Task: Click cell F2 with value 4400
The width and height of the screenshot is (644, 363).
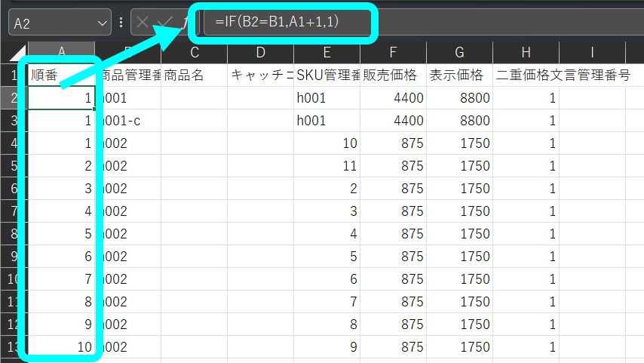Action: pos(393,98)
